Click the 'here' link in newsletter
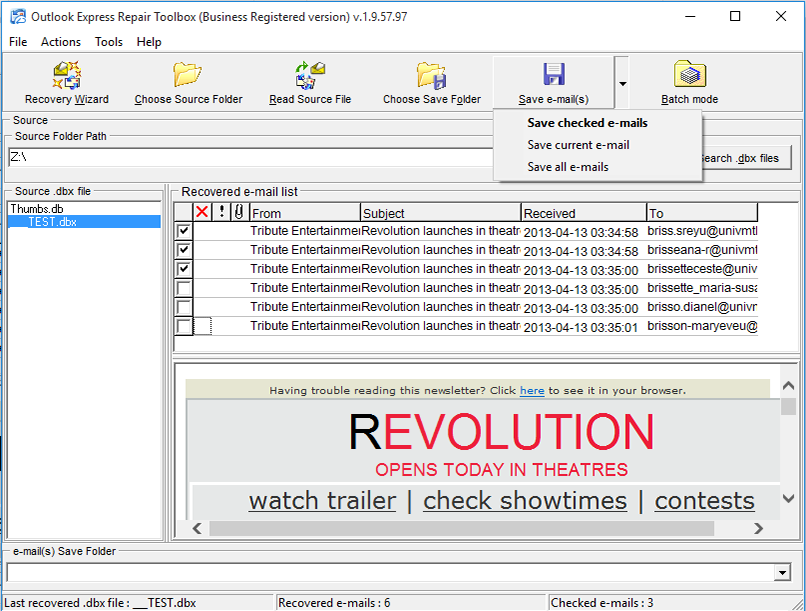The width and height of the screenshot is (806, 611). click(532, 391)
